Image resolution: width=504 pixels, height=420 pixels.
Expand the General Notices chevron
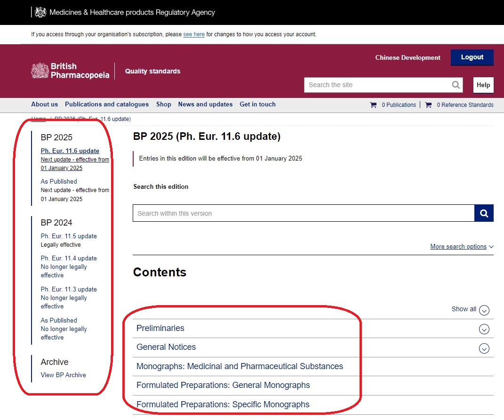[484, 348]
